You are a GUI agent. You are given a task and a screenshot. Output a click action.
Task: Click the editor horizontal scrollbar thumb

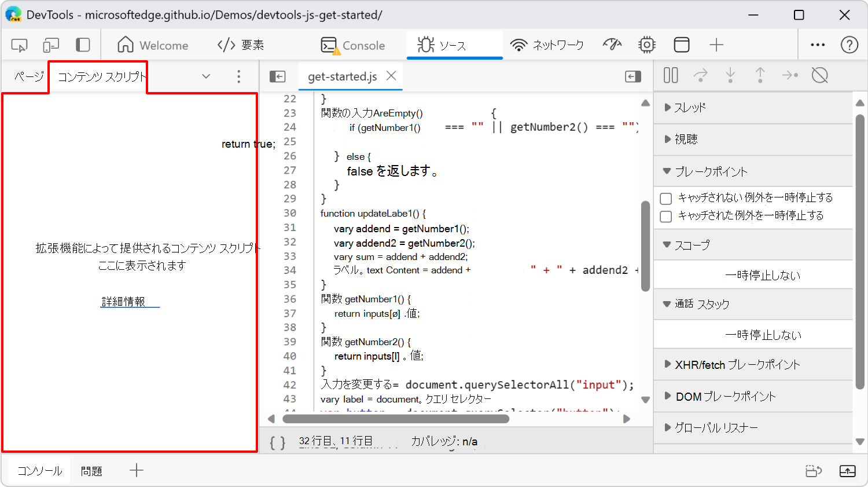(x=396, y=419)
